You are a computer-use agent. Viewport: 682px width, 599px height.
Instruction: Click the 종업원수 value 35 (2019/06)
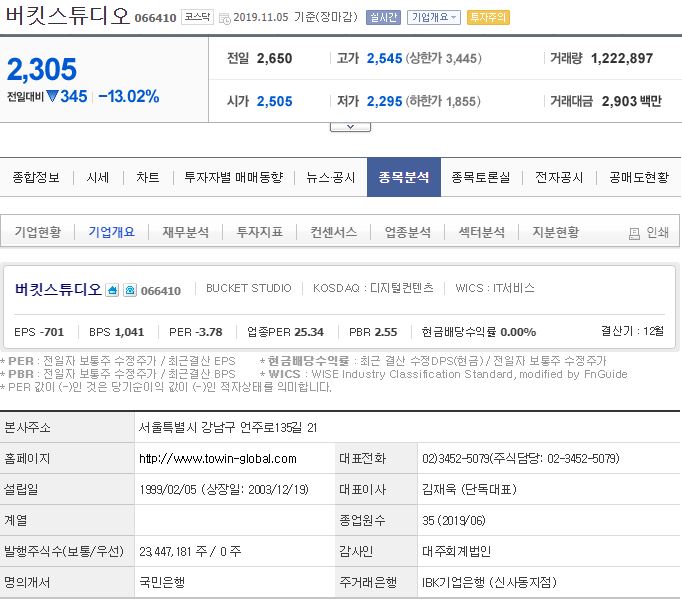pos(454,521)
